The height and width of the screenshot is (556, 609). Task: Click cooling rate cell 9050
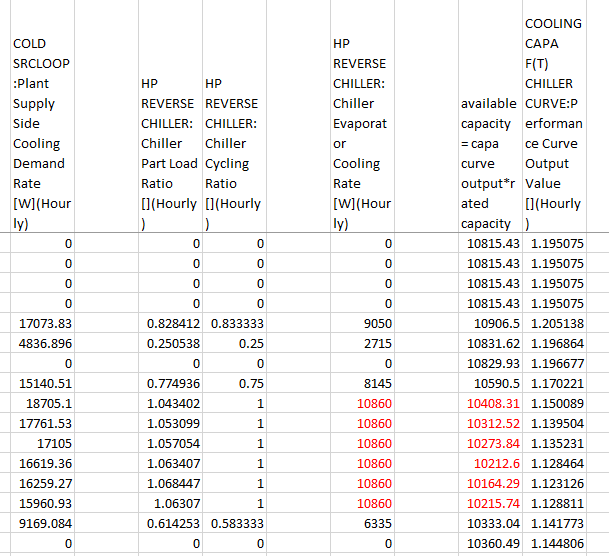(362, 323)
